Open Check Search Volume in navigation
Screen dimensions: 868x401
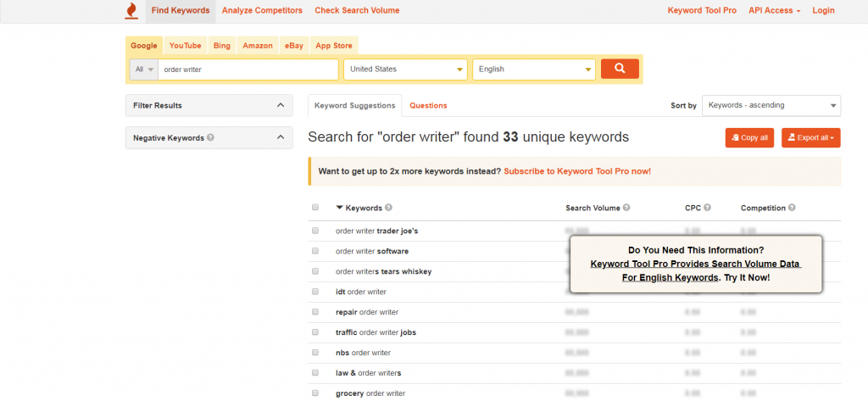pos(357,10)
